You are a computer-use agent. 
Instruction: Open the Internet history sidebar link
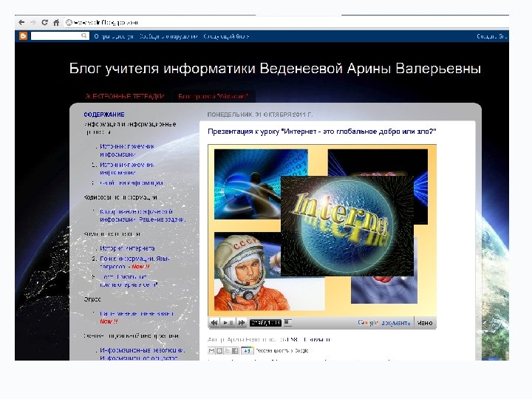point(127,248)
